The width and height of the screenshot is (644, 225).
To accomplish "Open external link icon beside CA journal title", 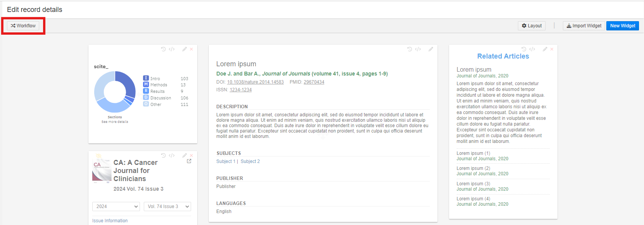I will 189,161.
